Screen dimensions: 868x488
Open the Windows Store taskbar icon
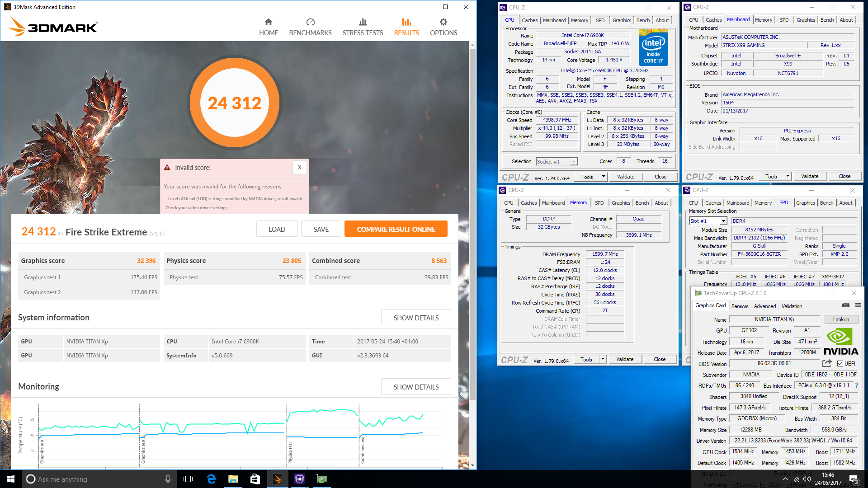click(255, 479)
